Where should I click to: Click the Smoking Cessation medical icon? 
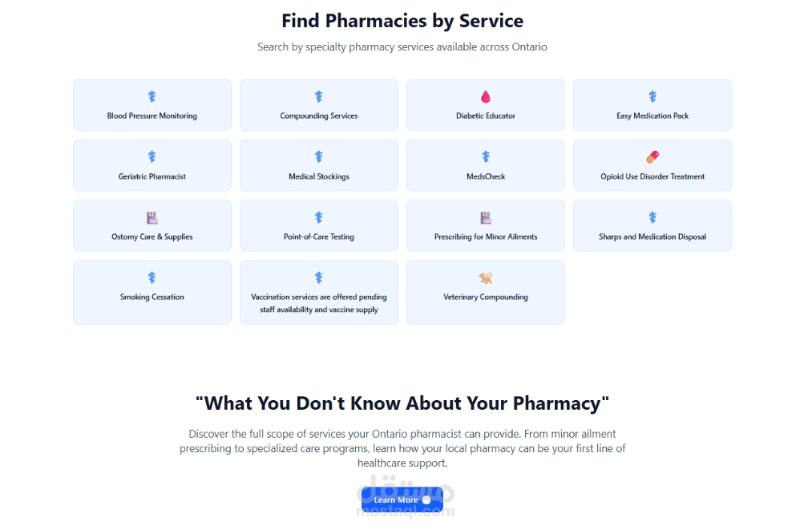pyautogui.click(x=152, y=277)
